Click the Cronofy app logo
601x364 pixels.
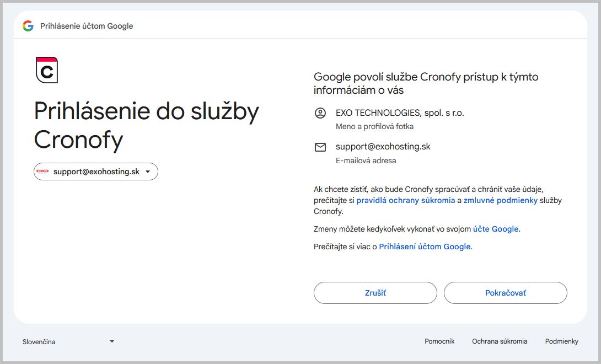click(47, 70)
